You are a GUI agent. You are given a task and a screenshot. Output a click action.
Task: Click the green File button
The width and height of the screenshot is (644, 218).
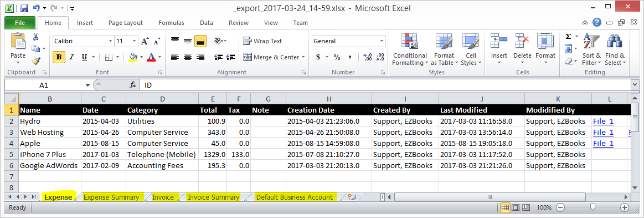click(20, 23)
